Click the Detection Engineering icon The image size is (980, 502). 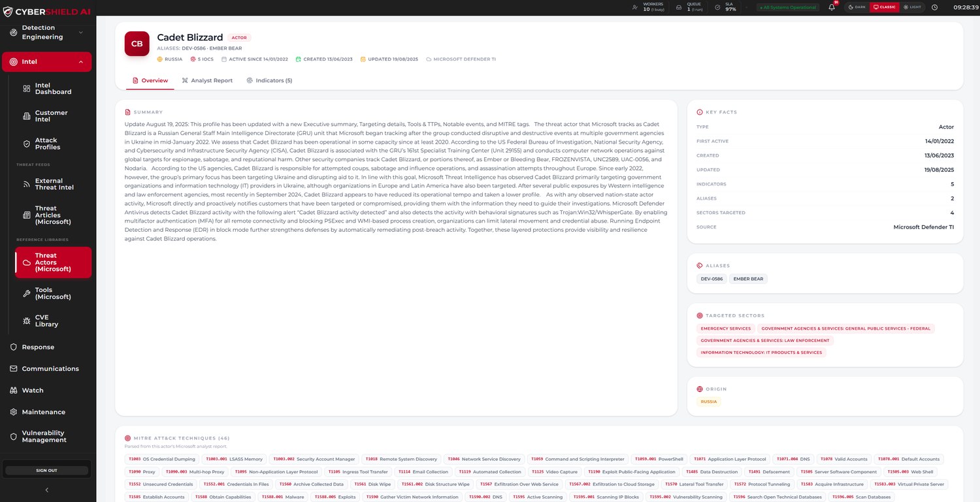tap(14, 32)
